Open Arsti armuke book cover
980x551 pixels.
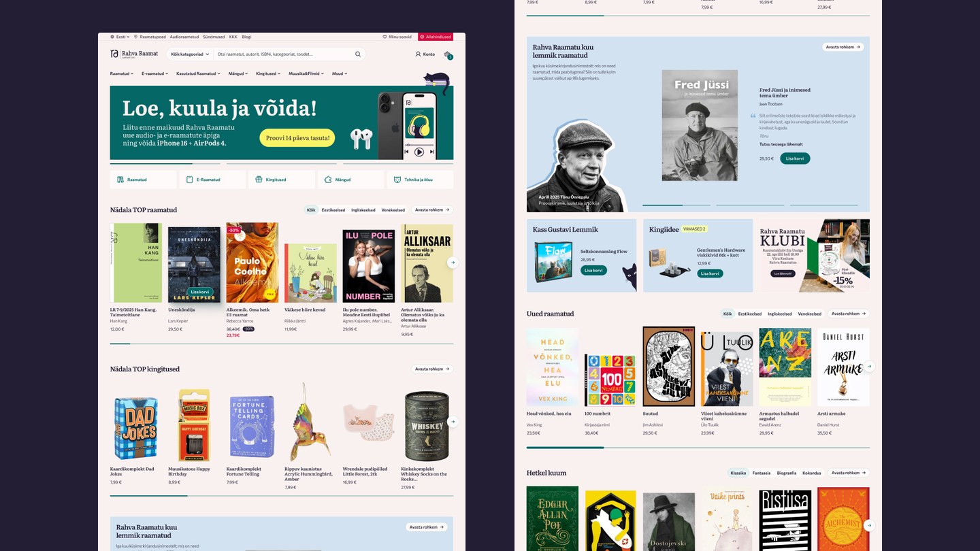(x=843, y=367)
